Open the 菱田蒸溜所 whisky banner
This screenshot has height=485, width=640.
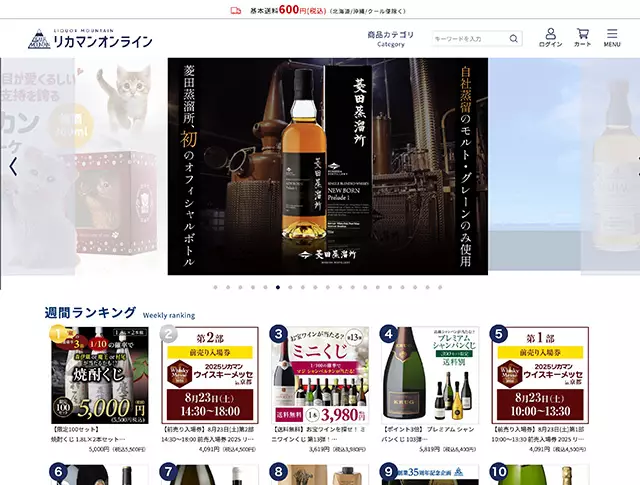[328, 166]
